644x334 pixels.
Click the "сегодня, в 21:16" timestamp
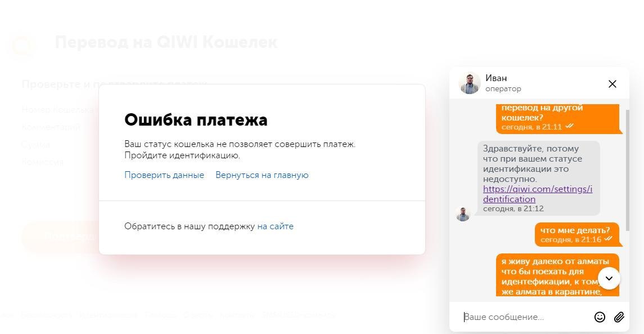coord(571,239)
